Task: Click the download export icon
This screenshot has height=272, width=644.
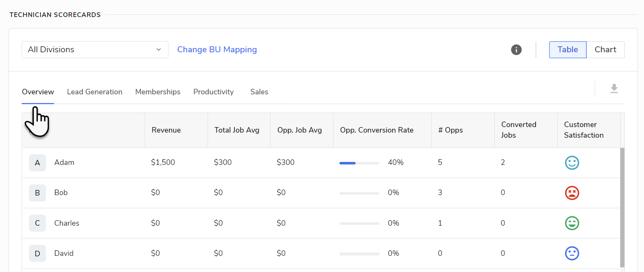Action: coord(614,89)
